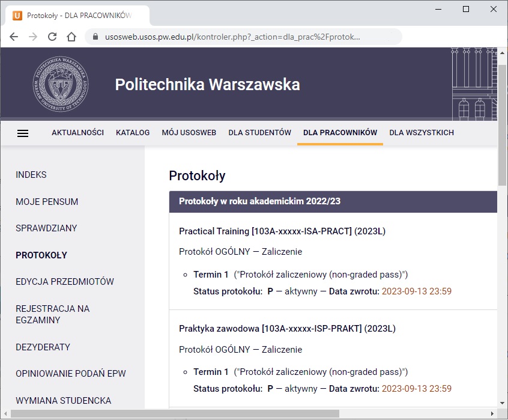View site security via the padlock icon
The height and width of the screenshot is (420, 508).
tap(95, 37)
